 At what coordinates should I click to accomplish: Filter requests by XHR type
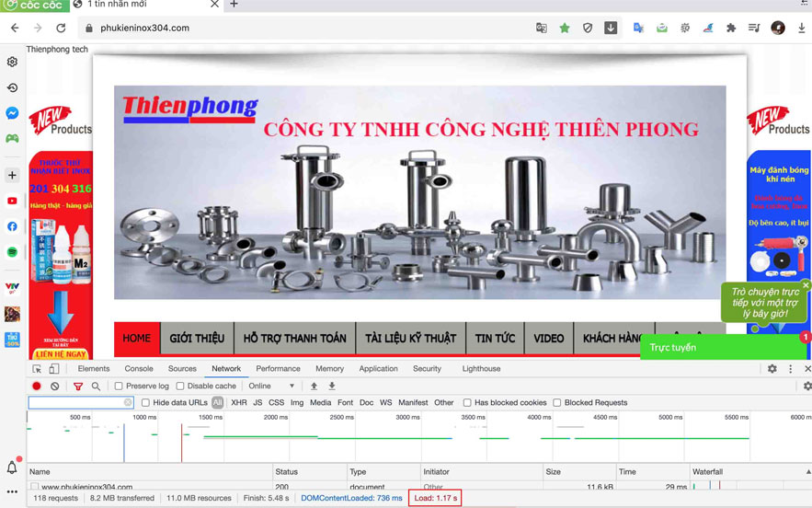pos(239,403)
